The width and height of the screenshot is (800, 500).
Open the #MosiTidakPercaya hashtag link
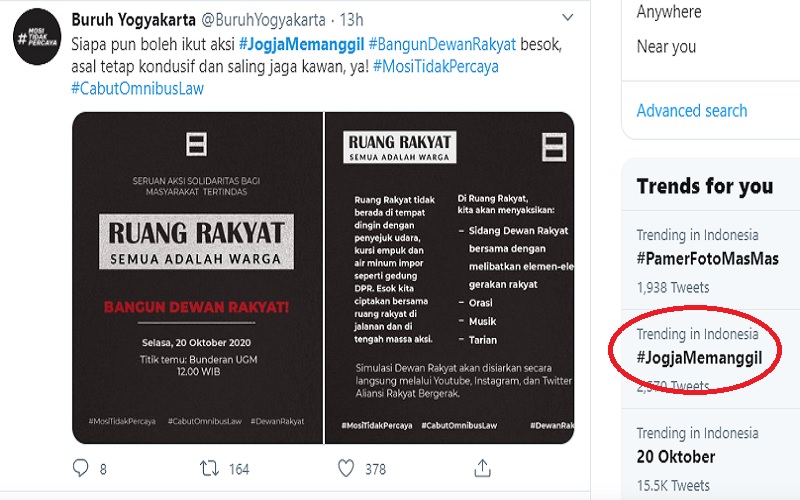436,66
